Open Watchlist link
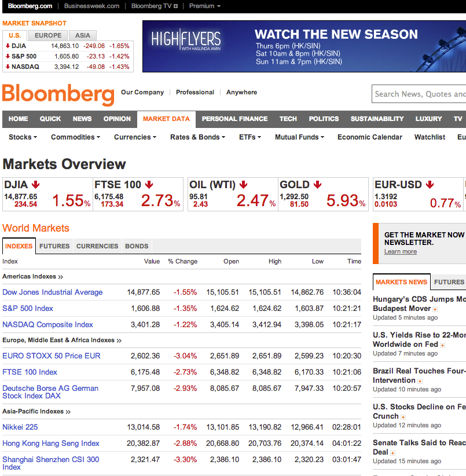 [x=430, y=137]
